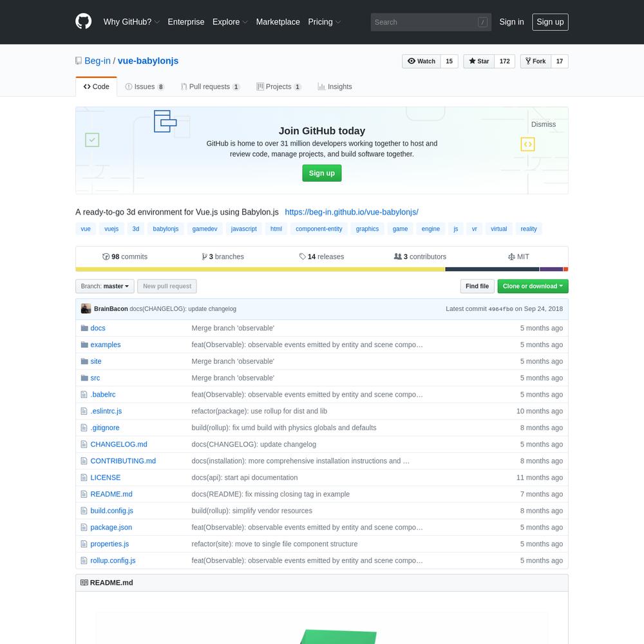This screenshot has height=644, width=644.
Task: Click the purple language bar segment
Action: point(551,269)
